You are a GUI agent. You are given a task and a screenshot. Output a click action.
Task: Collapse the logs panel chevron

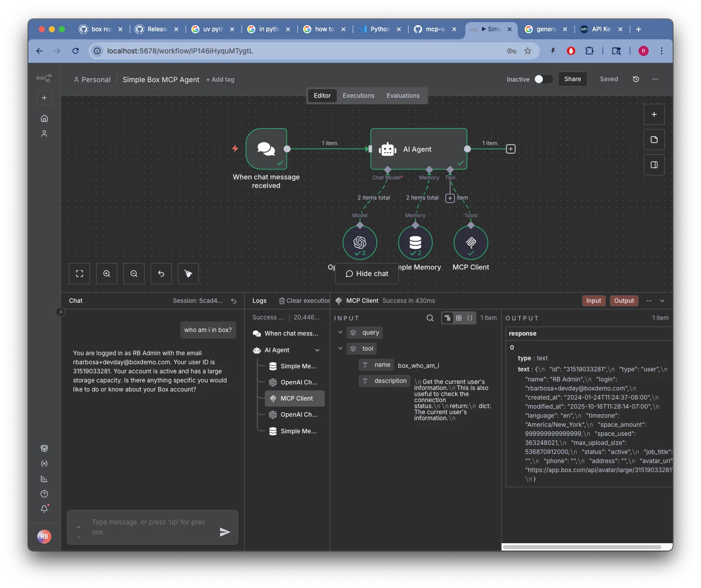(662, 301)
